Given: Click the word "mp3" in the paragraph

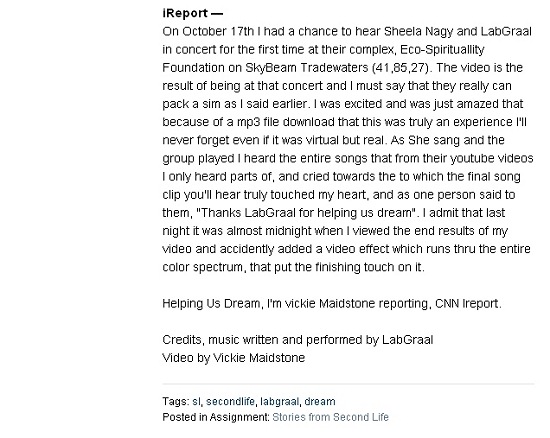Looking at the screenshot, I should coord(249,122).
